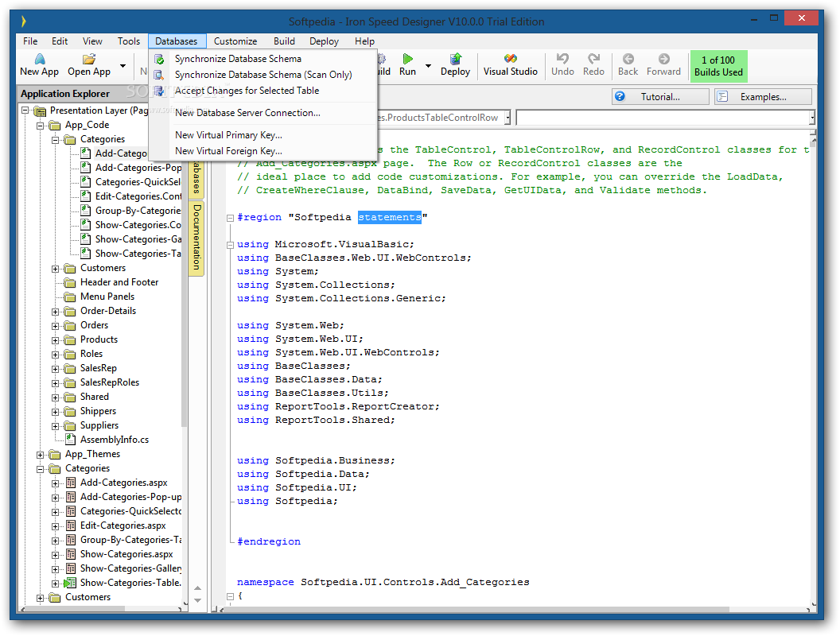
Task: Collapse the Softpedia statements code region
Action: [230, 218]
